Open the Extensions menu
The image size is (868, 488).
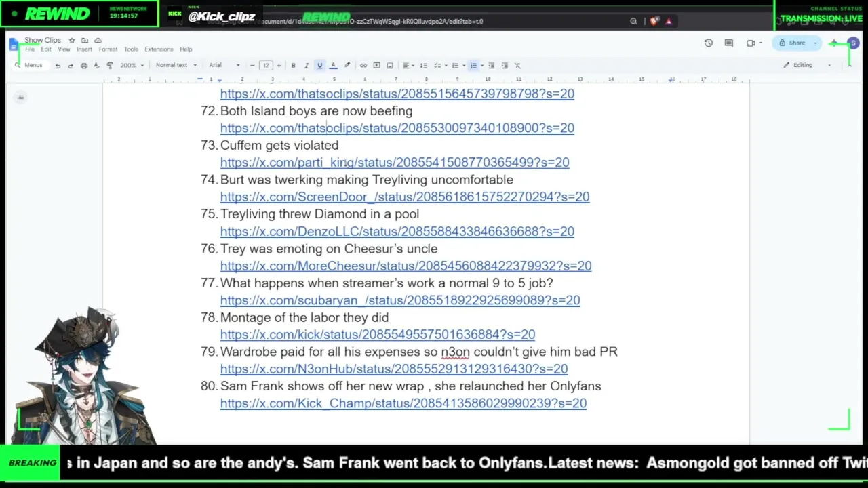159,49
